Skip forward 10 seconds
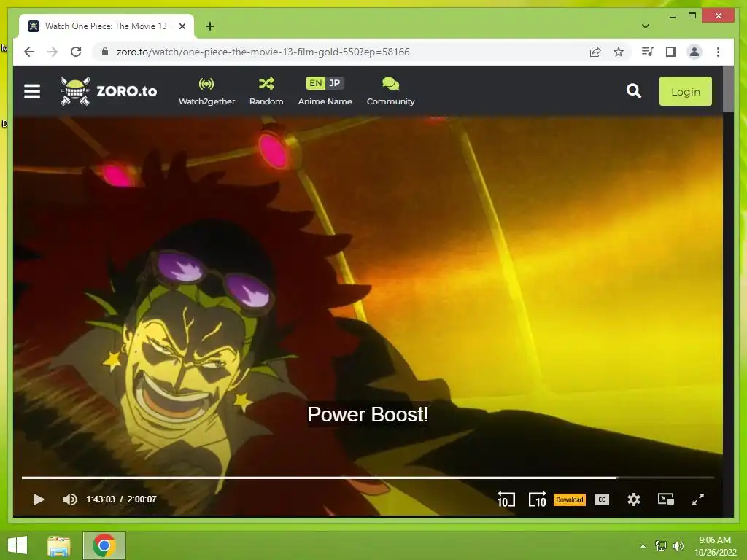 pos(538,499)
